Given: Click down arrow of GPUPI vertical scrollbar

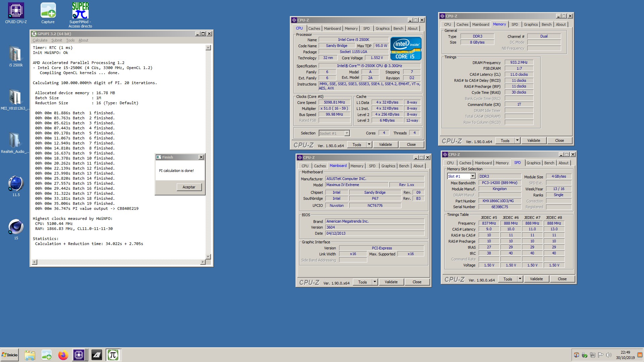Looking at the screenshot, I should (208, 257).
